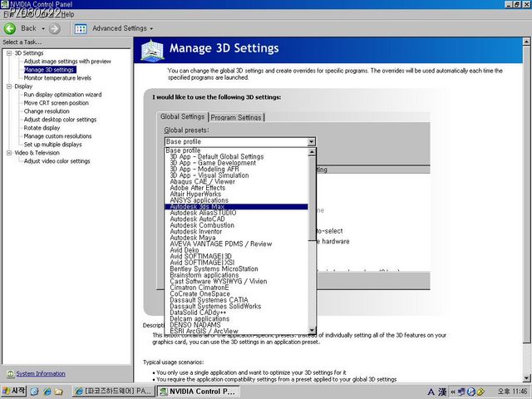Choose AVEVA VANTAGE PDMS / Review preset
532x399 pixels.
(236, 244)
